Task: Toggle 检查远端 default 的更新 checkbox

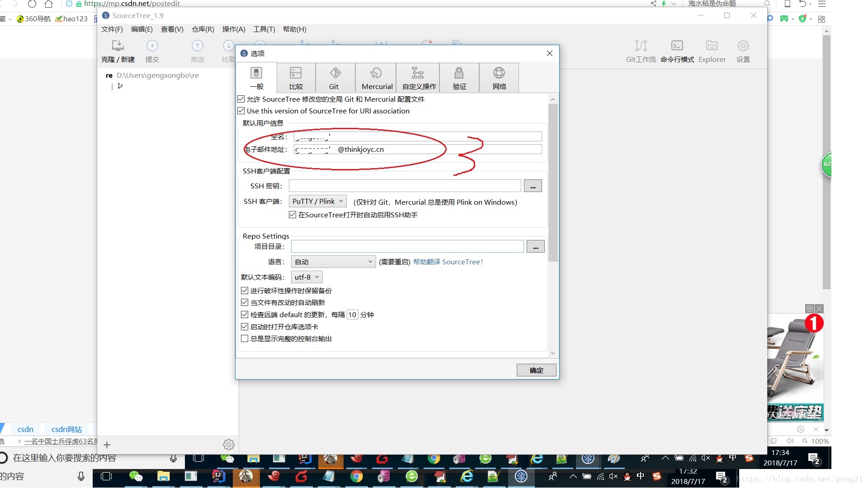Action: (x=245, y=314)
